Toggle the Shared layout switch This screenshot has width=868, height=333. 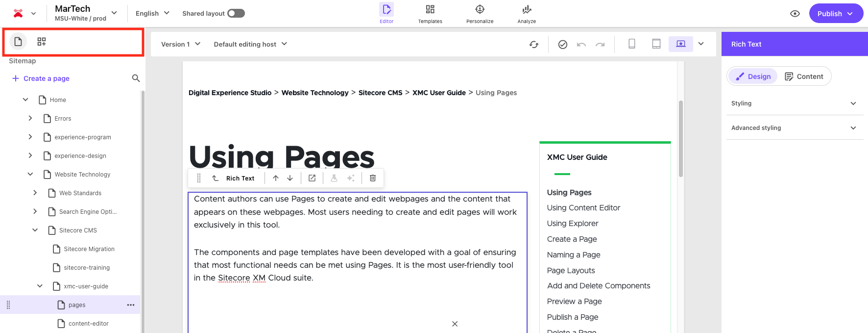(236, 13)
